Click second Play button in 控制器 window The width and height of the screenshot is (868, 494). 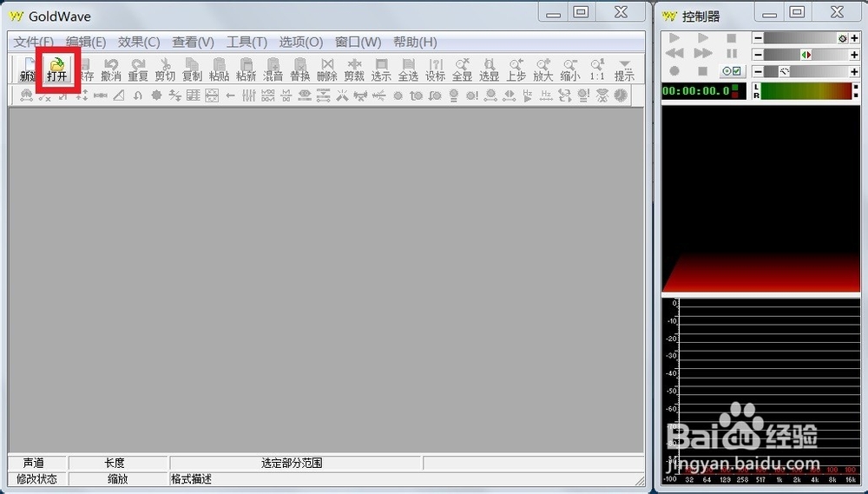[703, 37]
